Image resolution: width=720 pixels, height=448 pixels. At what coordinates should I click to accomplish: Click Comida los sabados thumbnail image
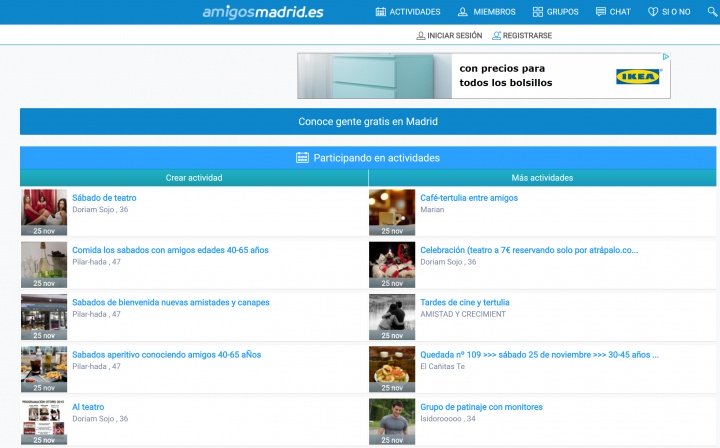[44, 264]
